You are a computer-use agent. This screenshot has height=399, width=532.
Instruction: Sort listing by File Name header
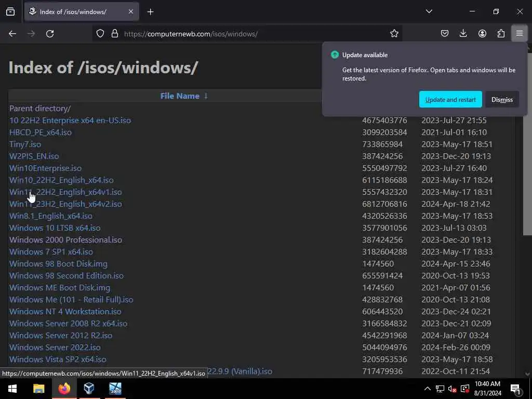[180, 96]
